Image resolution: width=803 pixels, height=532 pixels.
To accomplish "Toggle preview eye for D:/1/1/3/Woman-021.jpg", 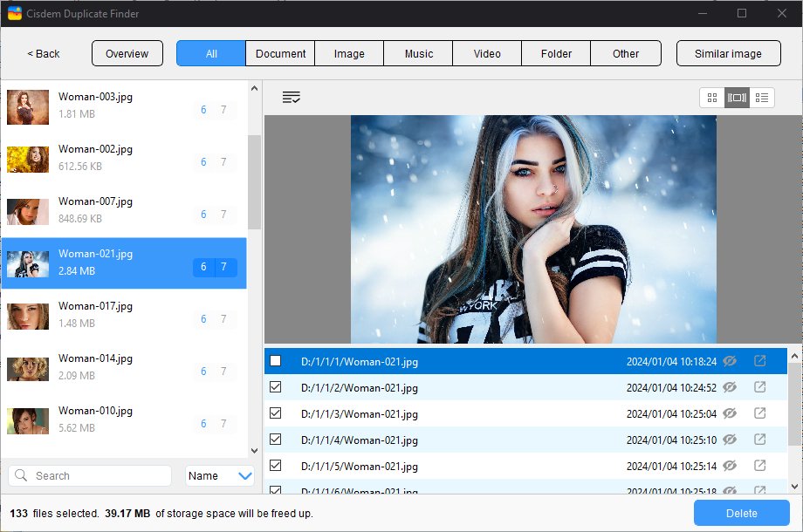I will coord(730,413).
